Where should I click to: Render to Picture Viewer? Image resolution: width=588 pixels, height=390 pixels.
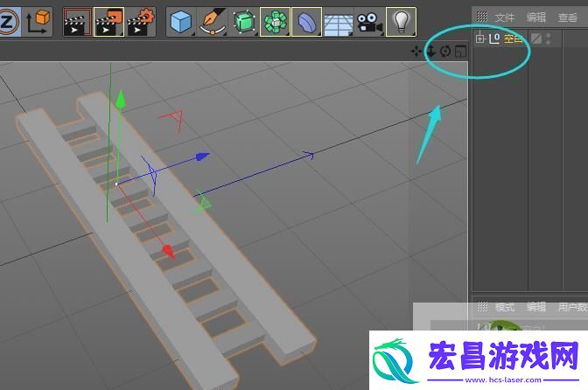[x=108, y=22]
